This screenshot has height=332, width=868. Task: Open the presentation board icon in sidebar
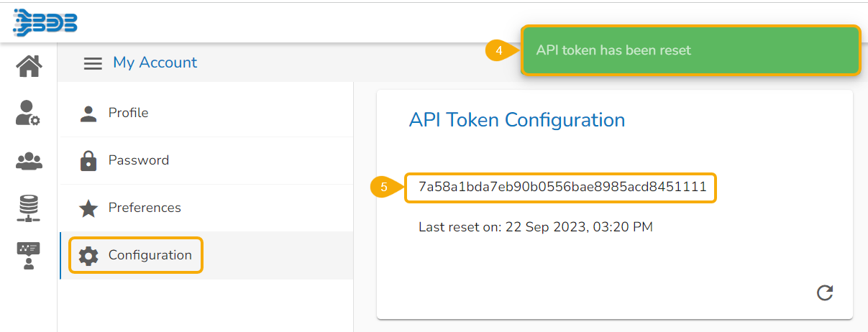coord(29,256)
